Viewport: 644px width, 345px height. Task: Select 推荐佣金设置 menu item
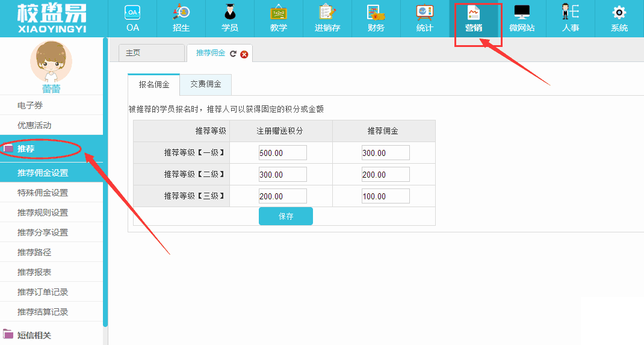[51, 173]
